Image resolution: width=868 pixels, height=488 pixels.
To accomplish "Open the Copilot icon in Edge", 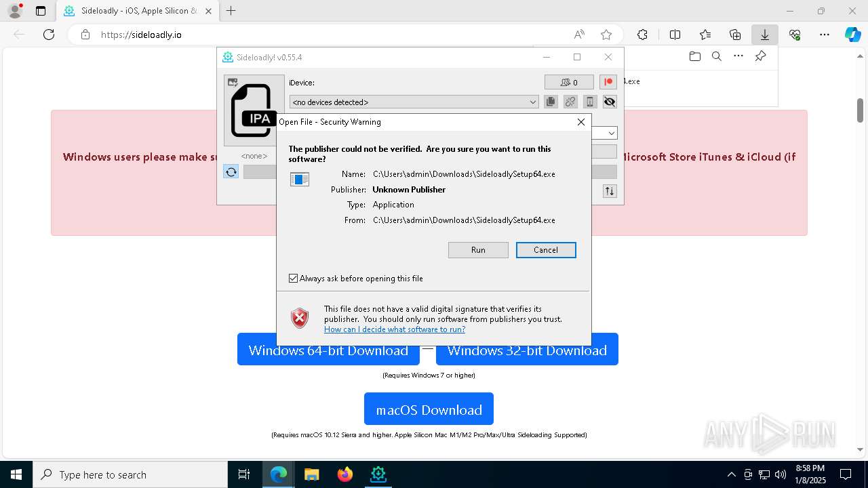I will 853,35.
